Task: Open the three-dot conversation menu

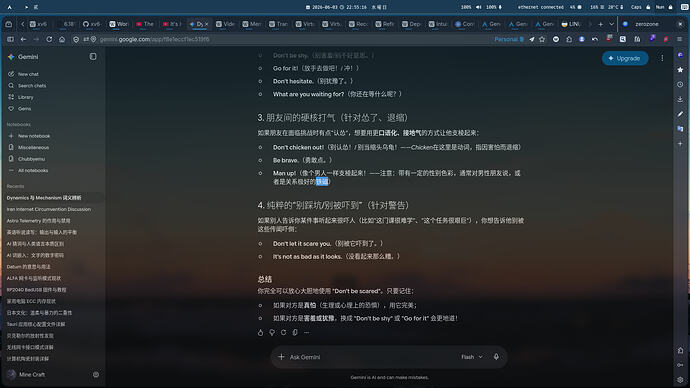Action: pos(662,58)
